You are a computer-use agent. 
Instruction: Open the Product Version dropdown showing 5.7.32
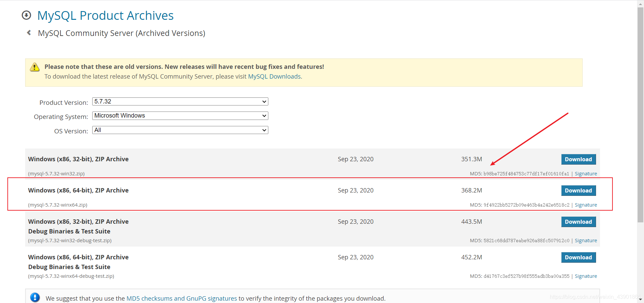180,101
